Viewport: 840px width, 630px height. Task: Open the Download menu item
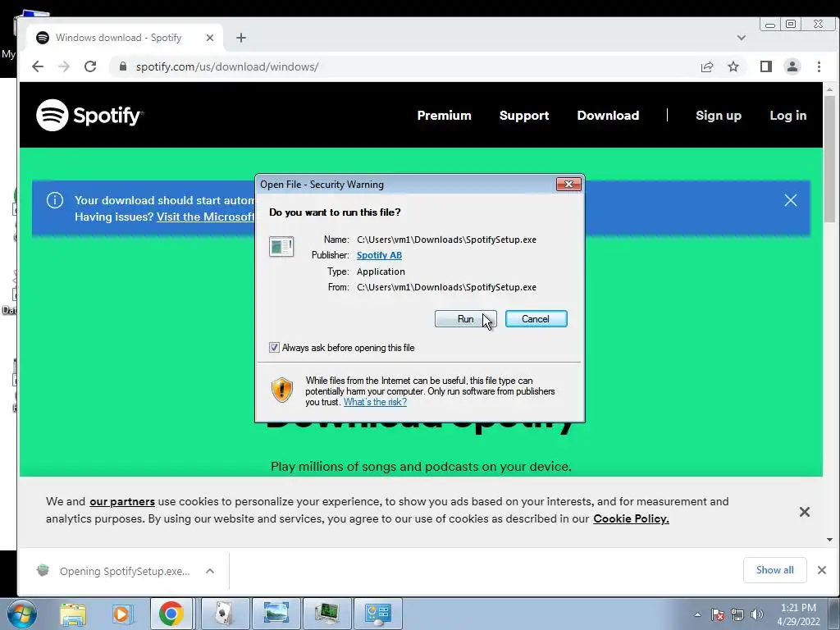click(608, 115)
